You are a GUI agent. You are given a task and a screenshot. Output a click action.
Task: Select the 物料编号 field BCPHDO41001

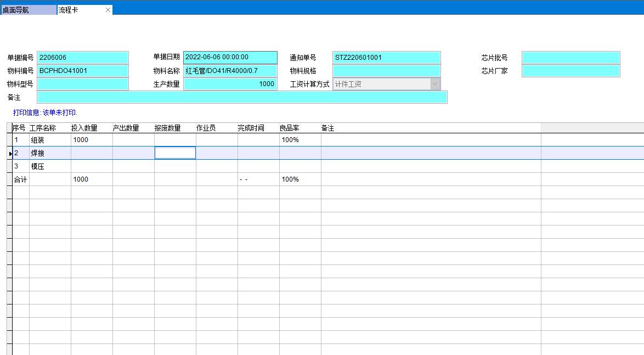coord(82,71)
